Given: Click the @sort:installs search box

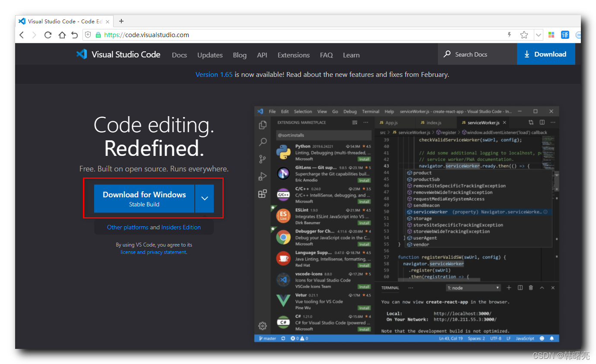Looking at the screenshot, I should (x=323, y=135).
